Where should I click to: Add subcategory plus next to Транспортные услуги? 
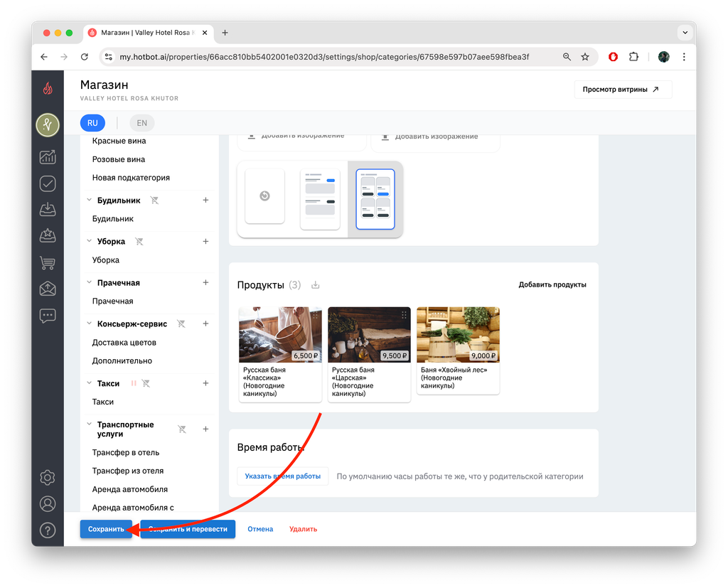pos(205,429)
